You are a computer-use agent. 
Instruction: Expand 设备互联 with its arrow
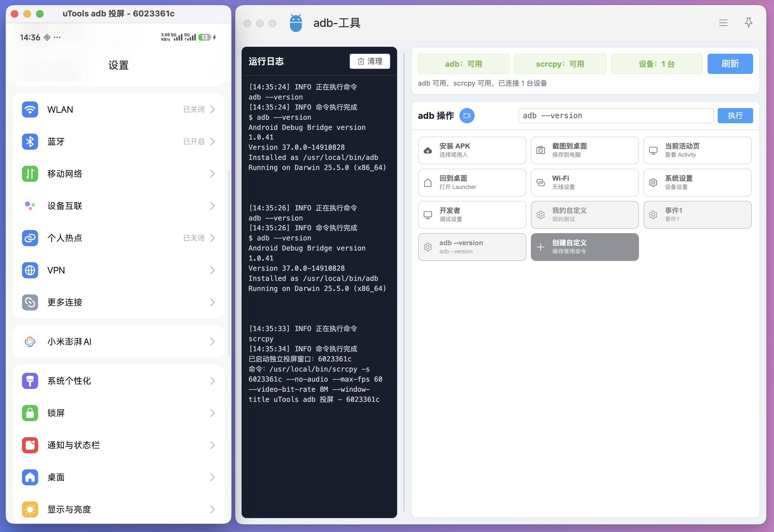[212, 206]
